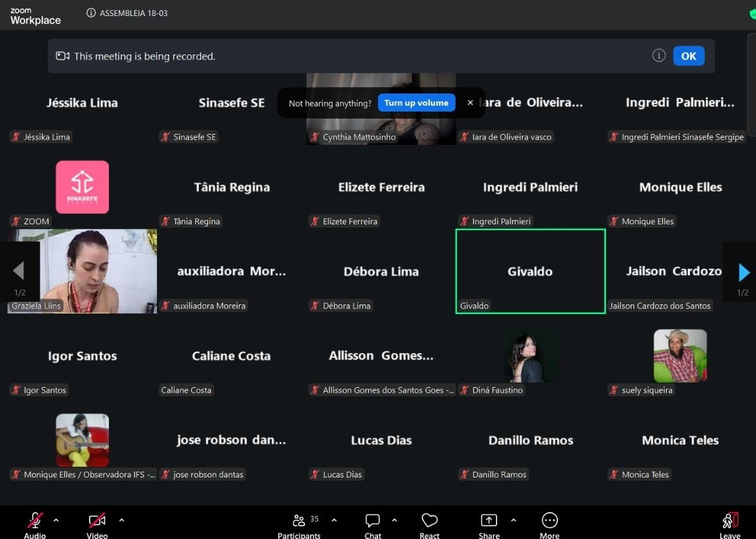Select the highlighted Givaldo participant tile

[530, 272]
